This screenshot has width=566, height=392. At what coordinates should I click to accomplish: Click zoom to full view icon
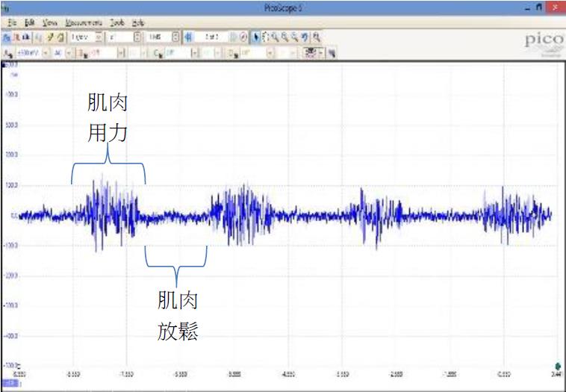point(317,37)
